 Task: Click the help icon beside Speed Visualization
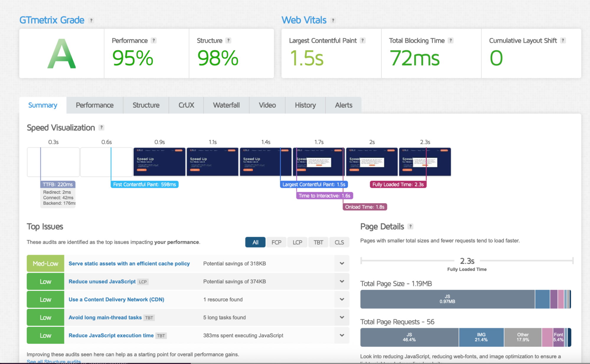coord(101,127)
